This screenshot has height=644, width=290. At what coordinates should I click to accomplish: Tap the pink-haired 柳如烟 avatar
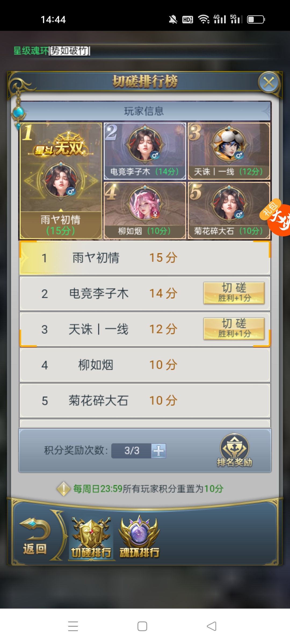pyautogui.click(x=145, y=203)
